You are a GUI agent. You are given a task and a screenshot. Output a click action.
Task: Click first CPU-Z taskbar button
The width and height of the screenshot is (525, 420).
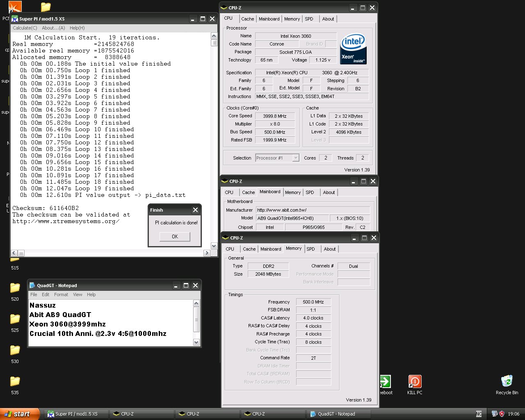pyautogui.click(x=142, y=414)
